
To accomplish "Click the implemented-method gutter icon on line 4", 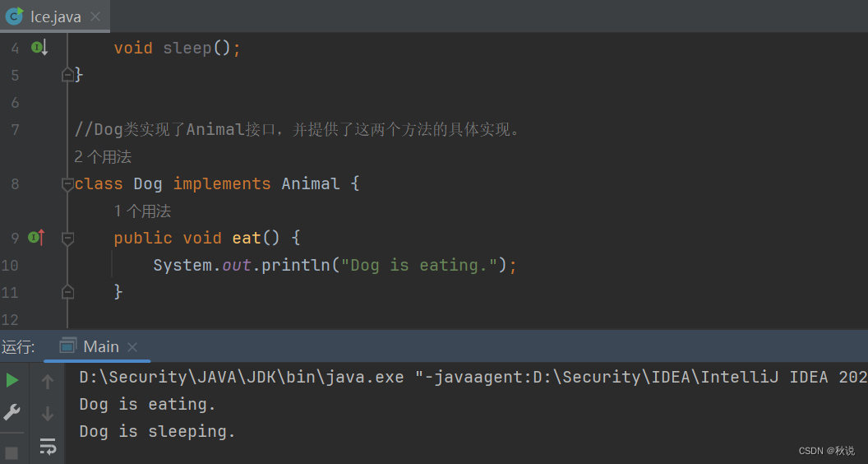I will click(39, 49).
